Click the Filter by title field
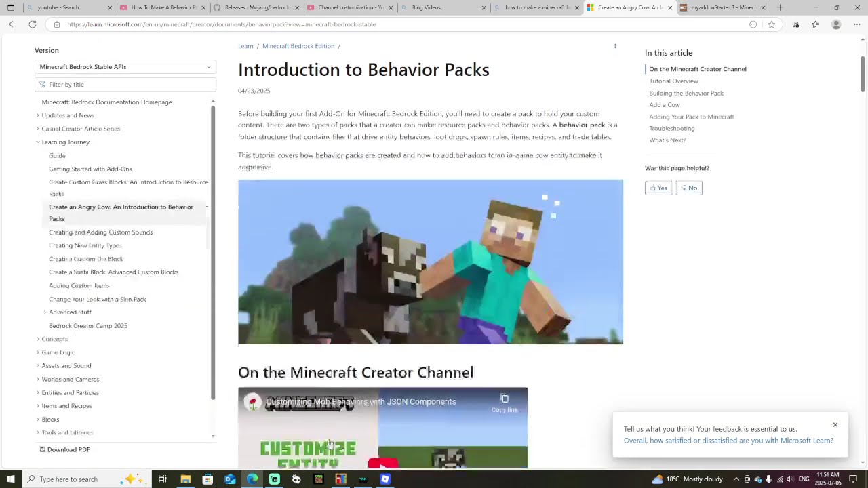This screenshot has height=488, width=868. coord(125,85)
